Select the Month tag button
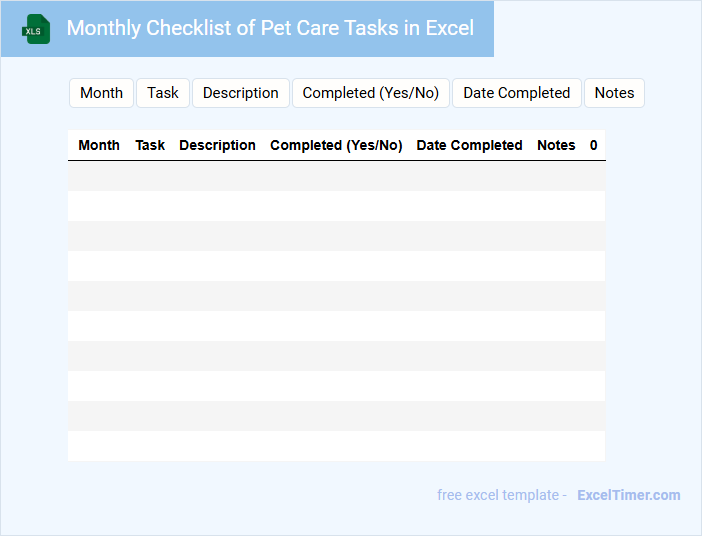Image resolution: width=702 pixels, height=536 pixels. [101, 93]
